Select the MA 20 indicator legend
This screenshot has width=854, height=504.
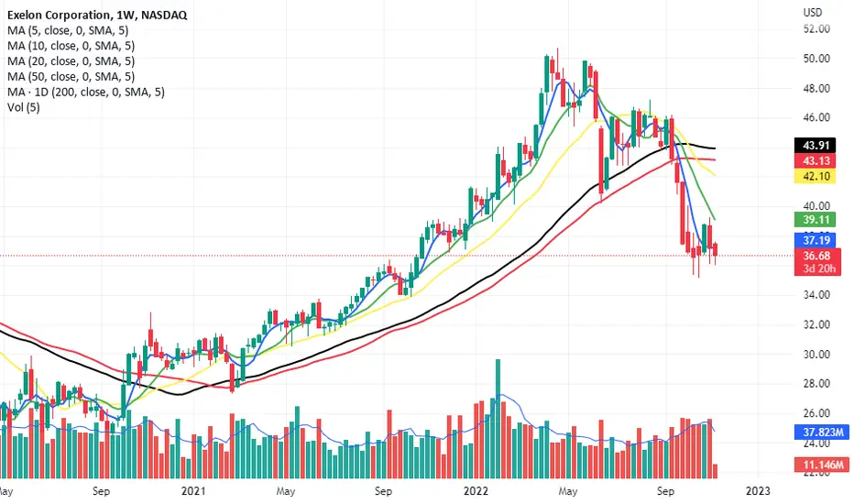click(x=71, y=61)
